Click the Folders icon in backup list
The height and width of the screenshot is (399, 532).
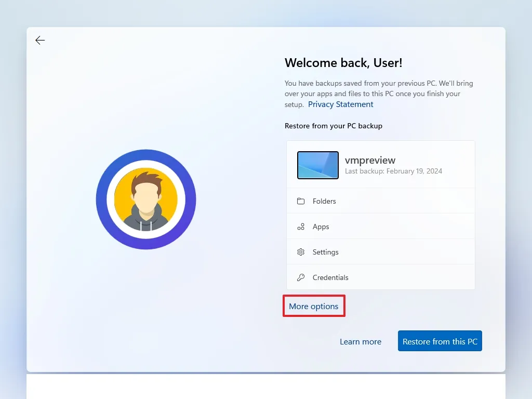(300, 201)
